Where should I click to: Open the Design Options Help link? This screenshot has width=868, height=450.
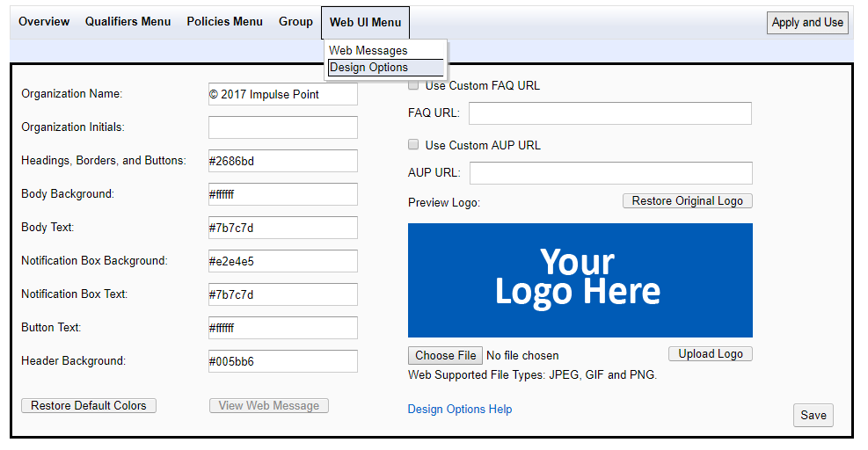click(x=459, y=409)
